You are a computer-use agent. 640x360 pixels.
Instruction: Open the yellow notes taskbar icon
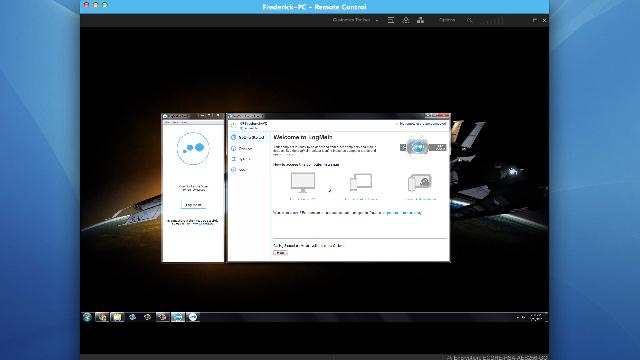tap(117, 317)
